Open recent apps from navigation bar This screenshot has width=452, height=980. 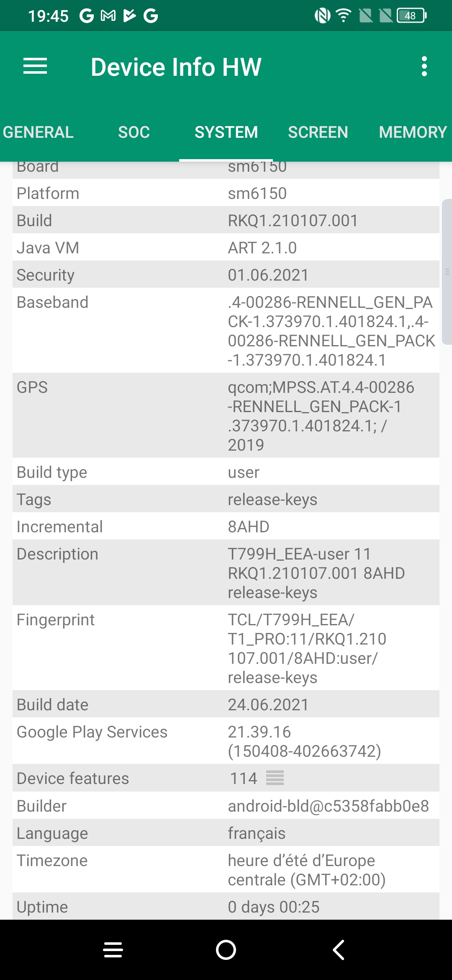pyautogui.click(x=113, y=950)
